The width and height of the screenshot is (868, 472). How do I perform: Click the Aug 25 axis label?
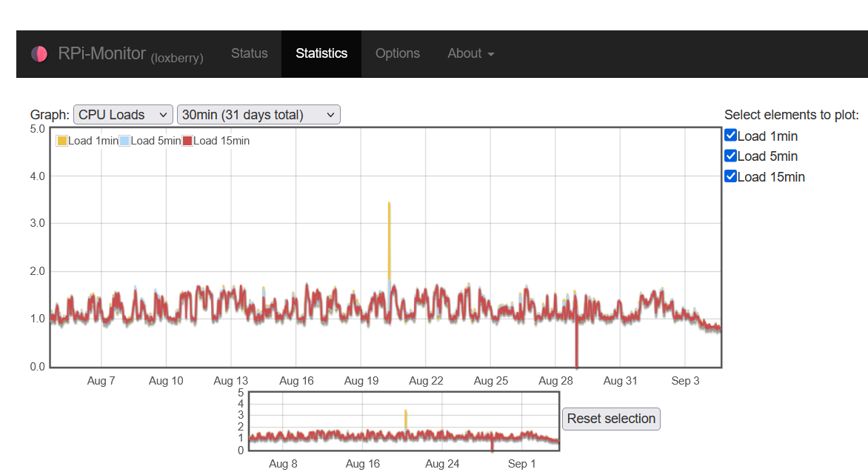click(490, 381)
